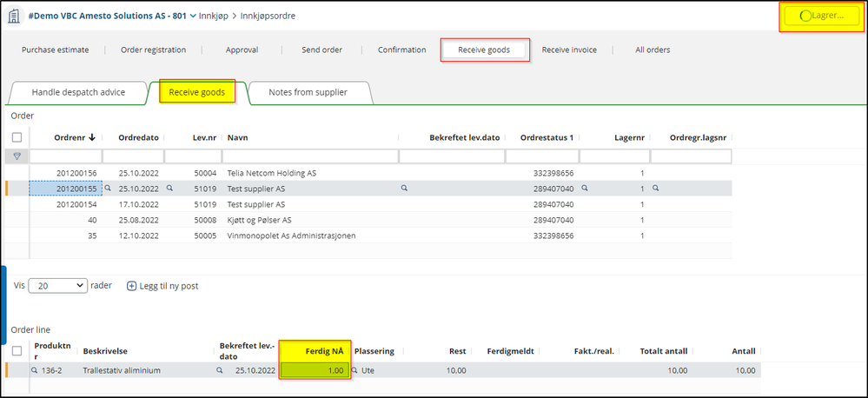This screenshot has height=398, width=868.
Task: Switch to the Receive goods tab
Action: click(x=197, y=92)
